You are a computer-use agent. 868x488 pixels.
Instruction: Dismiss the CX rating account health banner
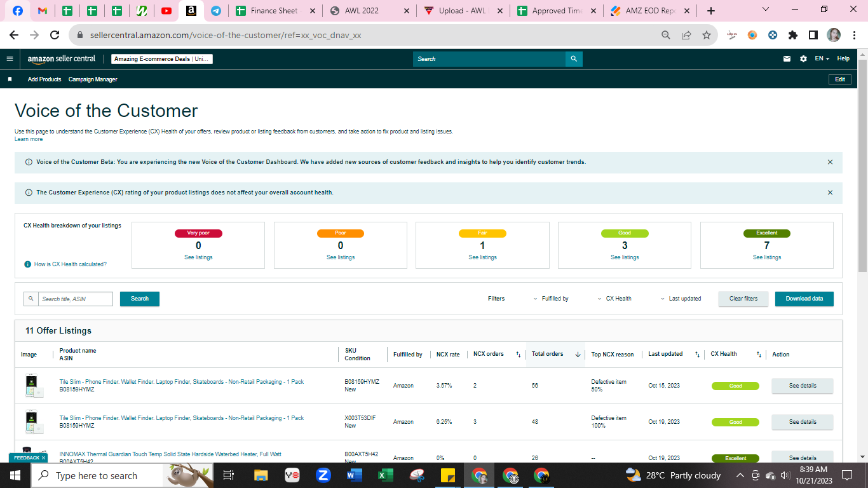tap(830, 193)
